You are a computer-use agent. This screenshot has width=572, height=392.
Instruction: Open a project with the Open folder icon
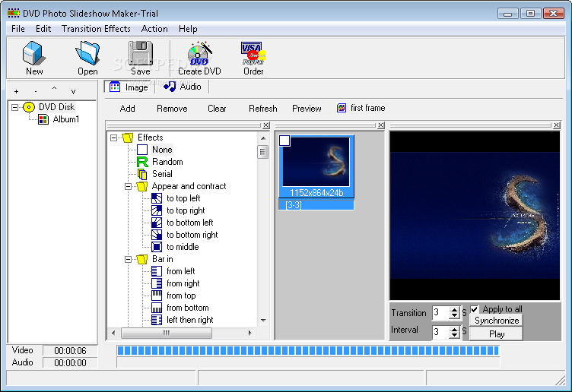click(87, 53)
